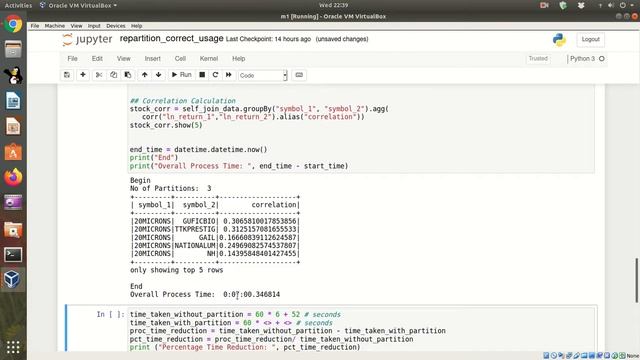Click the Python 3 kernel name label
This screenshot has height=360, width=640.
click(582, 59)
